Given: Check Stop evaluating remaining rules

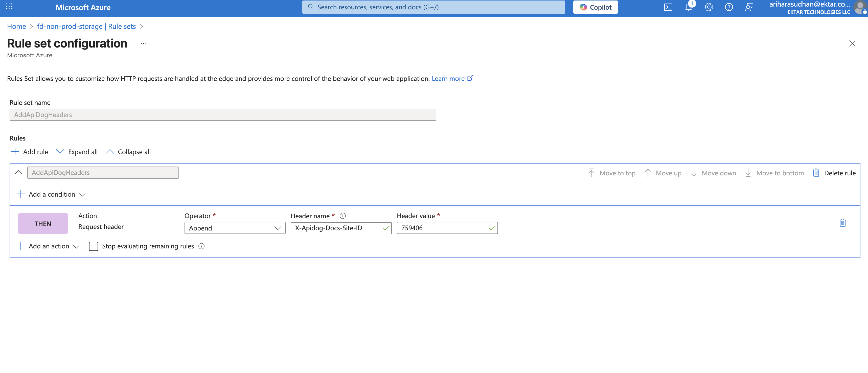Looking at the screenshot, I should point(93,246).
